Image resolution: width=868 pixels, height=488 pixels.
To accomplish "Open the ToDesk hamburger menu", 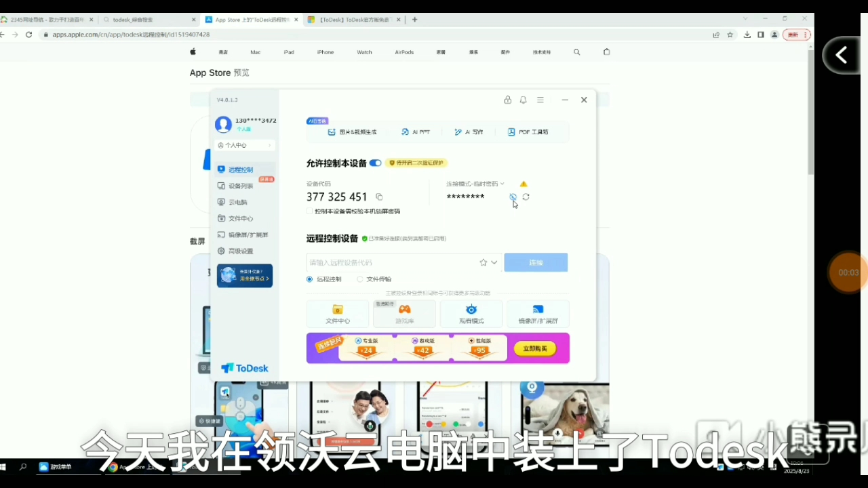I will (540, 100).
